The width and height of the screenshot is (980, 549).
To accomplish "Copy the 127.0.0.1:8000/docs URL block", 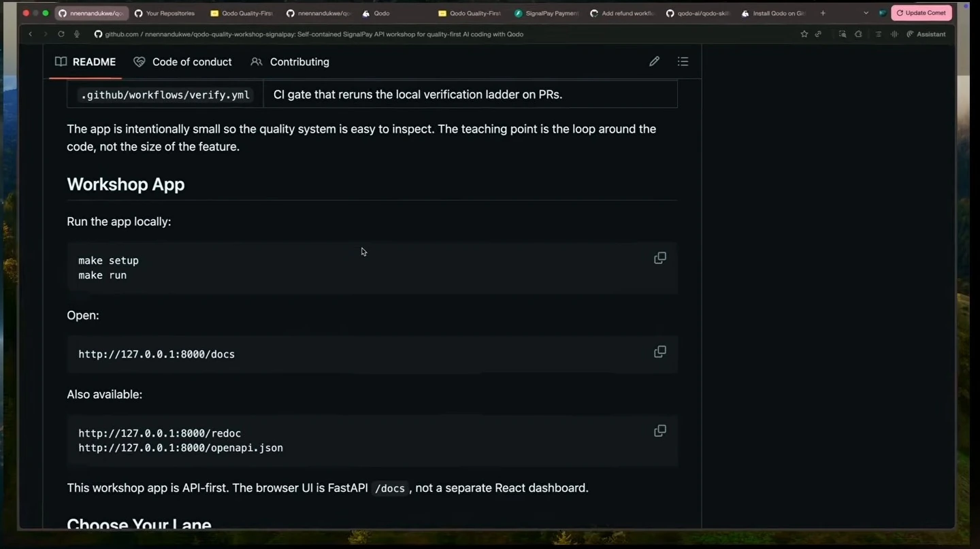I will point(660,352).
